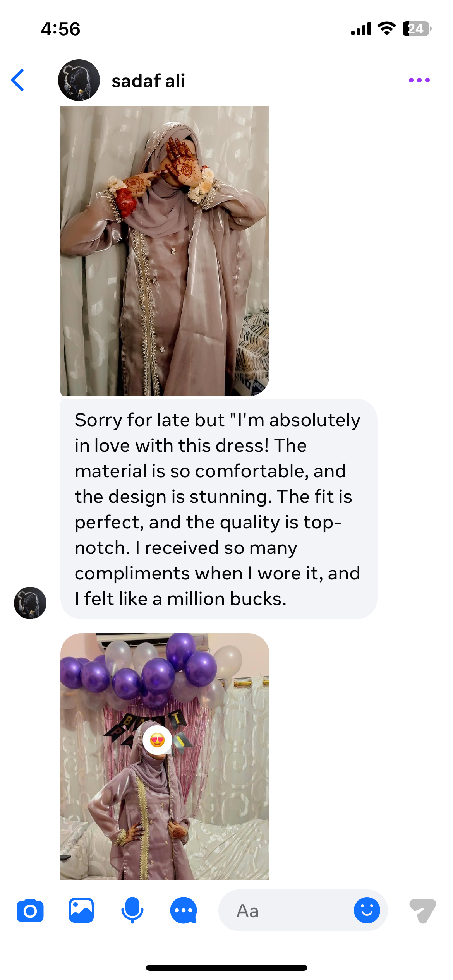Image resolution: width=453 pixels, height=980 pixels.
Task: Tap the 4:56 clock in status bar
Action: tap(61, 29)
